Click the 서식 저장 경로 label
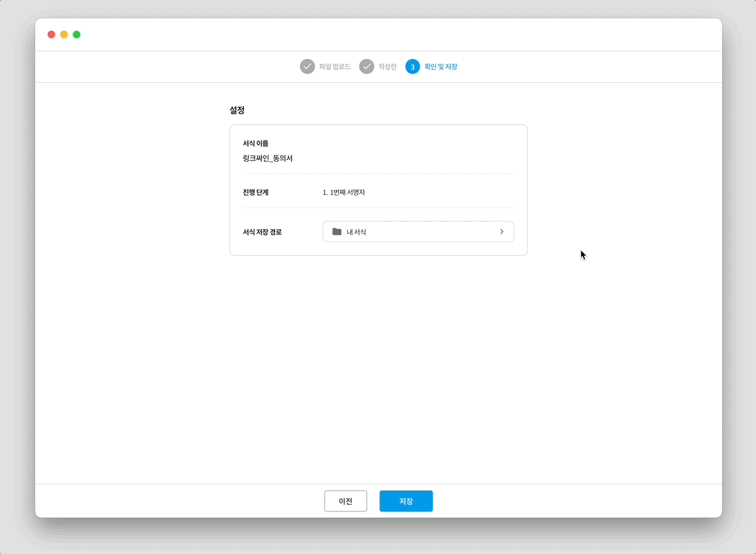This screenshot has height=554, width=756. 262,232
